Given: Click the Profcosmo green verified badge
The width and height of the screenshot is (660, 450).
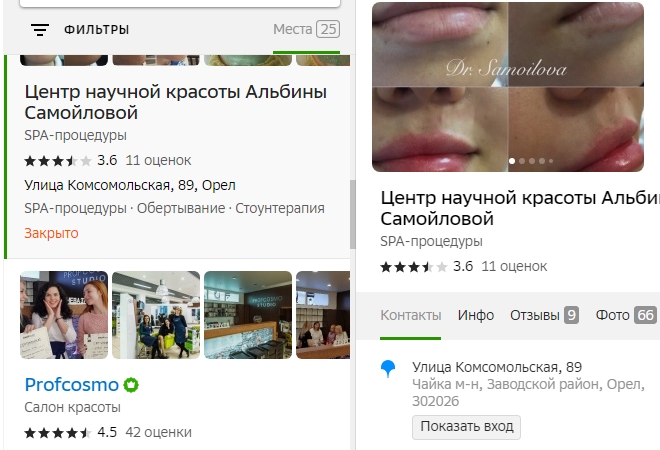Looking at the screenshot, I should pos(130,385).
